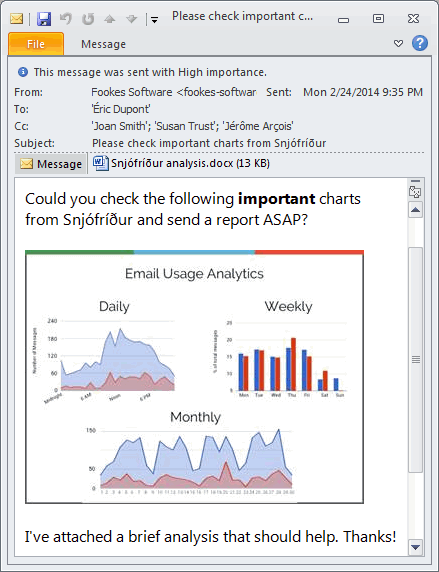
Task: Click the Save floppy disk icon
Action: (44, 19)
